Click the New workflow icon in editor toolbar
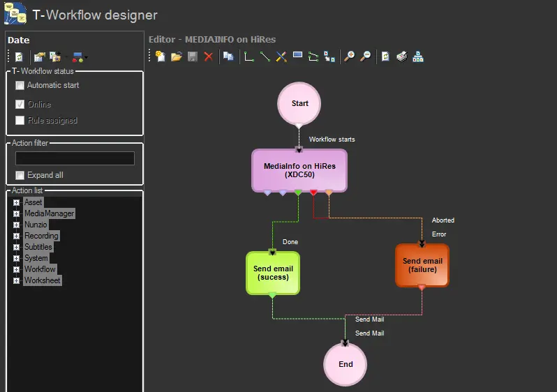Viewport: 557px width, 392px height. pyautogui.click(x=161, y=56)
